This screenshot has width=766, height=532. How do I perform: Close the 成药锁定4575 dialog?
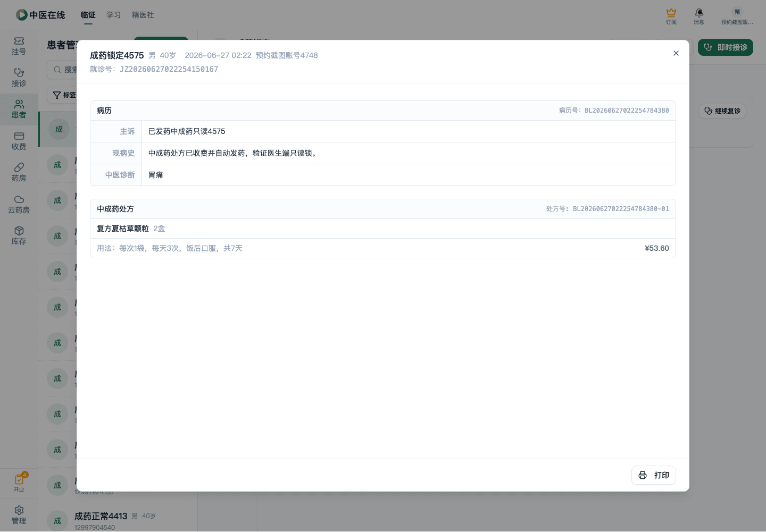click(x=676, y=53)
